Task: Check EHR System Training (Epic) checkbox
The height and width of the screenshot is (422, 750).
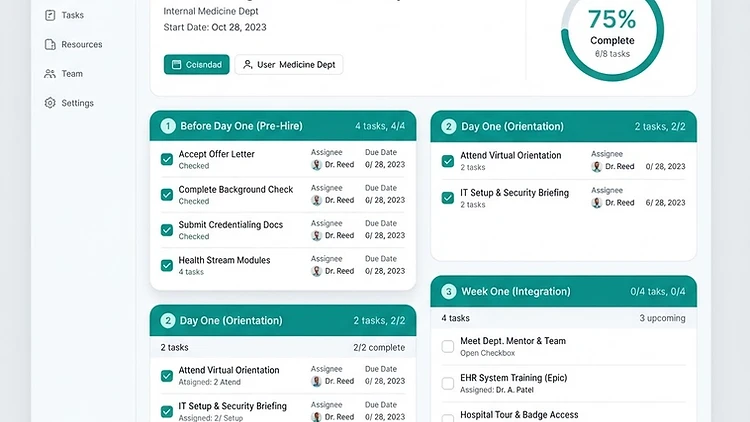Action: [x=448, y=383]
